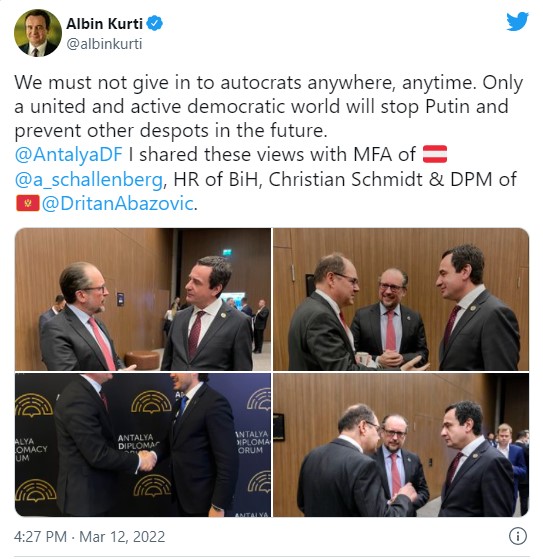This screenshot has height=559, width=543.
Task: Open the @DritanAbazovic mention link
Action: (x=118, y=204)
